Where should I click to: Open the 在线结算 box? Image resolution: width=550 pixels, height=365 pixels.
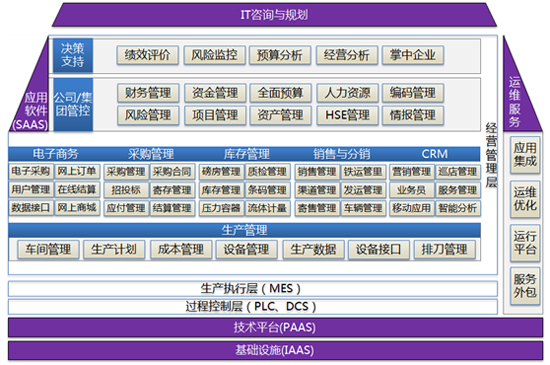pos(77,190)
